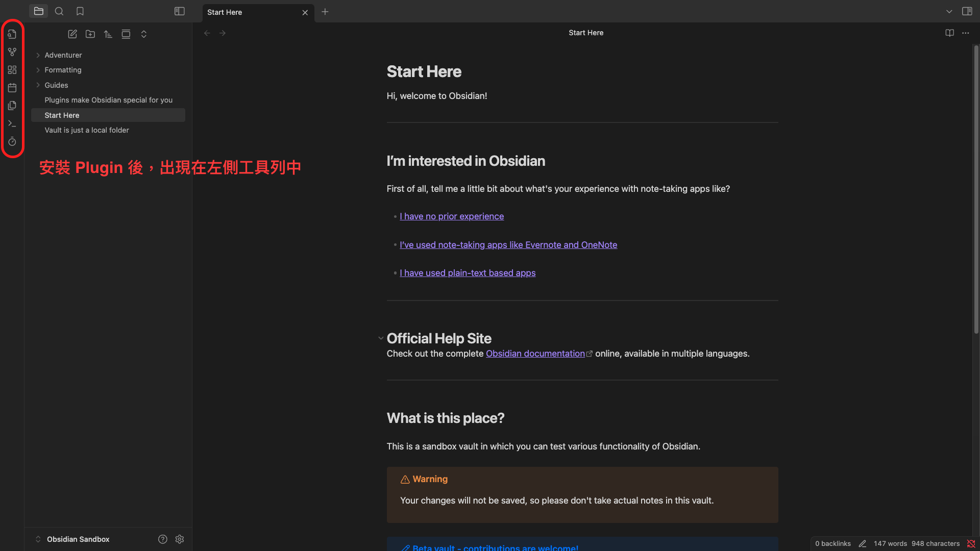980x551 pixels.
Task: Add a new tab with plus button
Action: [325, 12]
